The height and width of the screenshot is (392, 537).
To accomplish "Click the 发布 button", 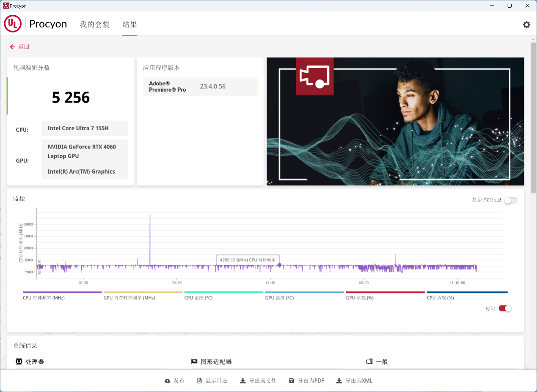I will pos(174,381).
